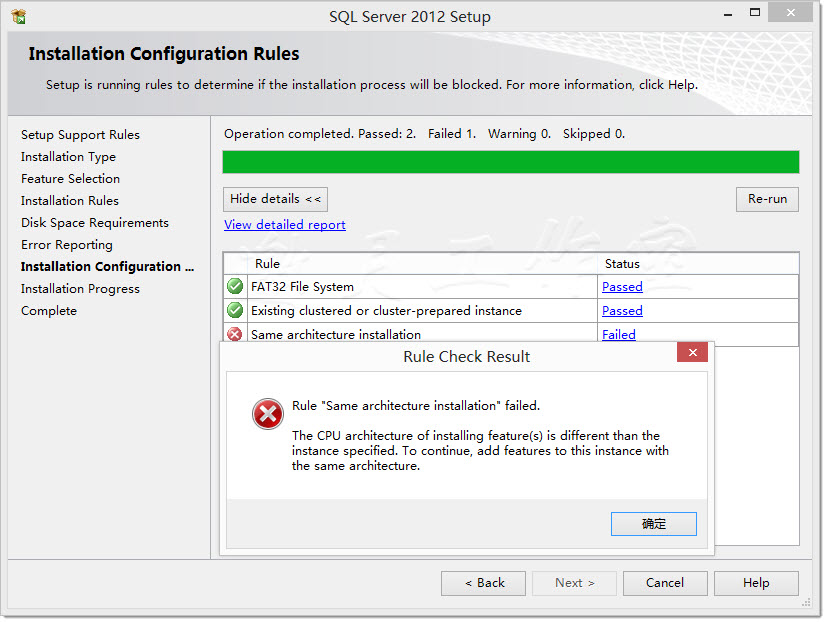Close the SQL Server 2012 Setup window
This screenshot has height=622, width=826.
coord(790,13)
